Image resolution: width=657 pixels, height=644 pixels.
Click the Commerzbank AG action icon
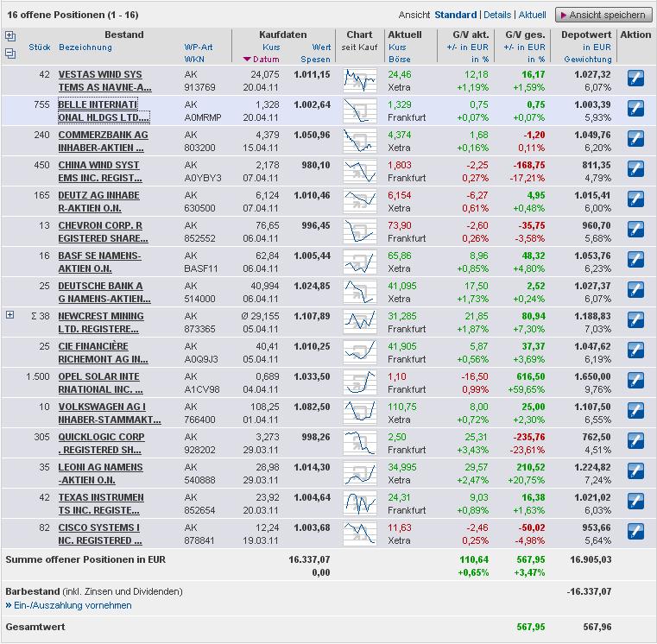pos(635,139)
